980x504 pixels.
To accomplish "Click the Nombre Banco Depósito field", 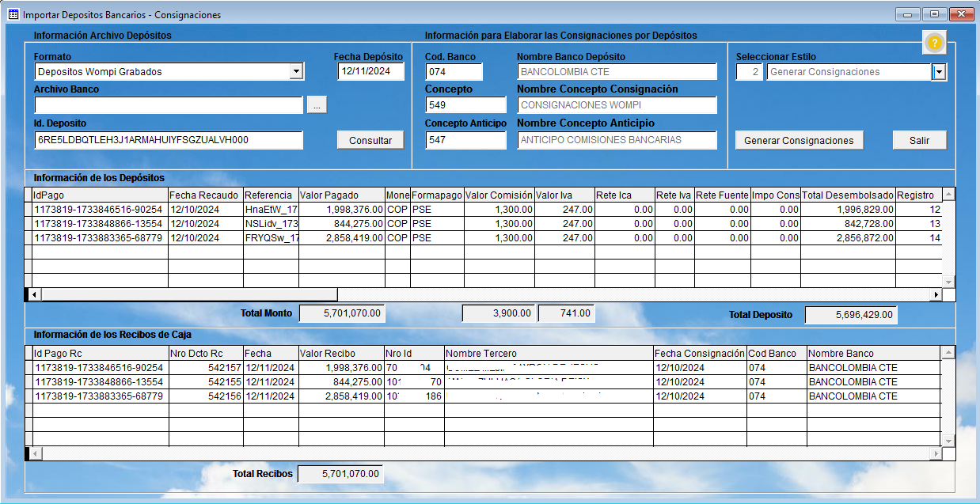I will tap(617, 72).
